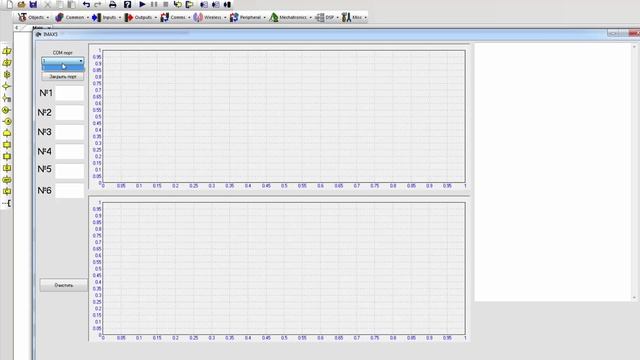Screen dimensions: 640x360
Task: Select the Delay flowchart icon
Action: (x=7, y=75)
